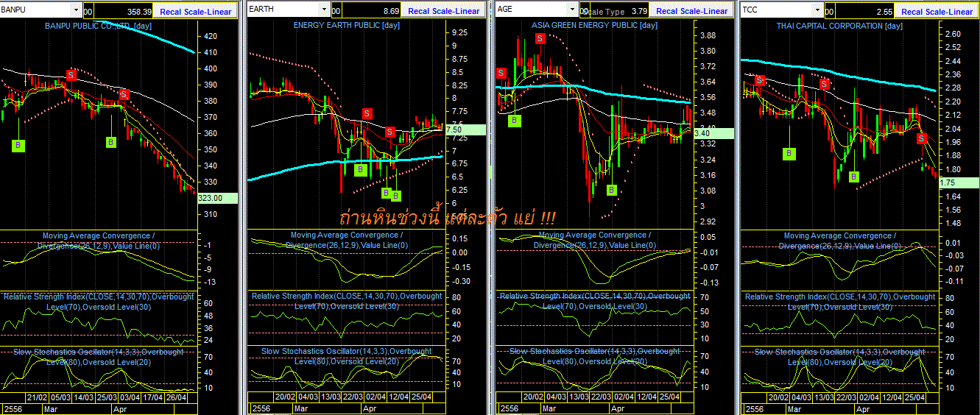The width and height of the screenshot is (980, 415).
Task: Open the BANPU symbol dropdown
Action: tap(77, 10)
